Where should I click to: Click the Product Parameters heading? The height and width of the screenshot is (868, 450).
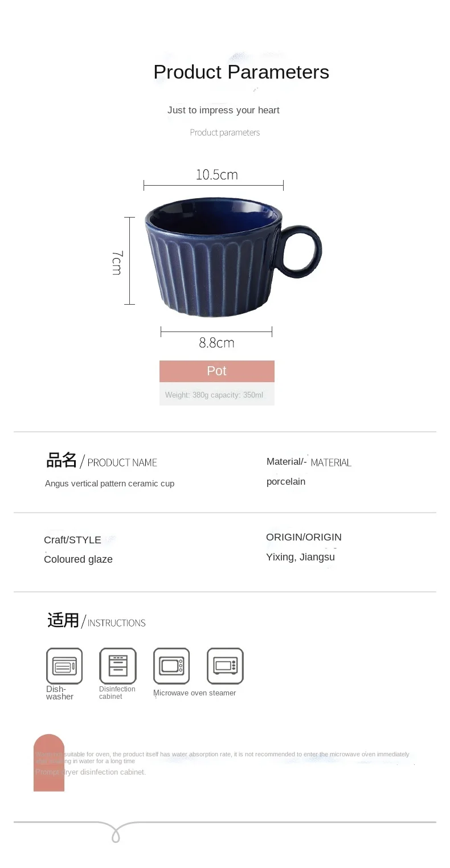click(x=241, y=72)
